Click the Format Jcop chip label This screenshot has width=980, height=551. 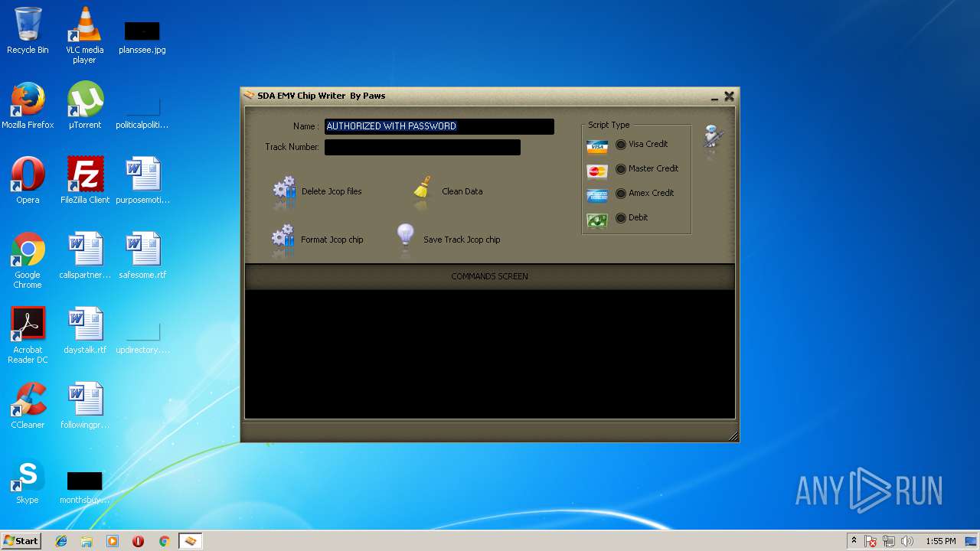[x=332, y=240]
